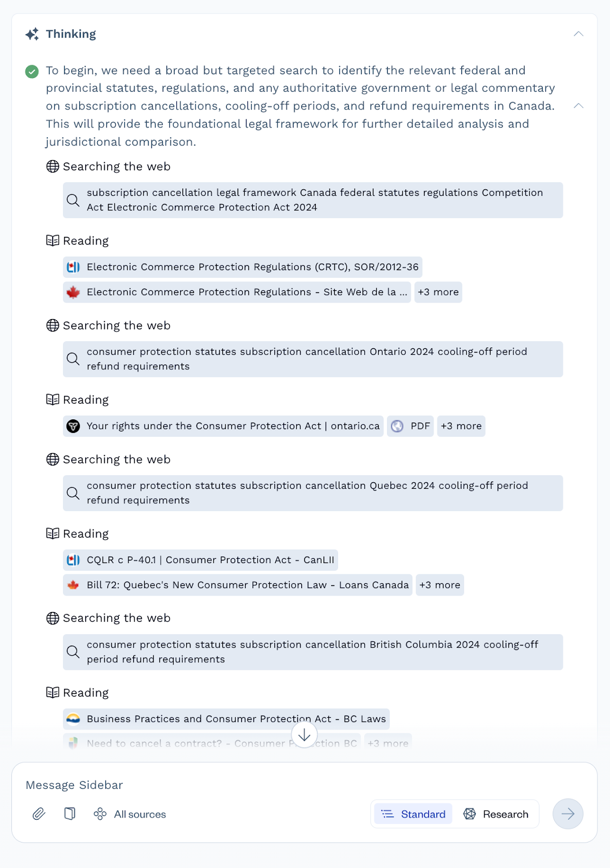
Task: Click the document icon beside the paperclip
Action: pyautogui.click(x=70, y=814)
